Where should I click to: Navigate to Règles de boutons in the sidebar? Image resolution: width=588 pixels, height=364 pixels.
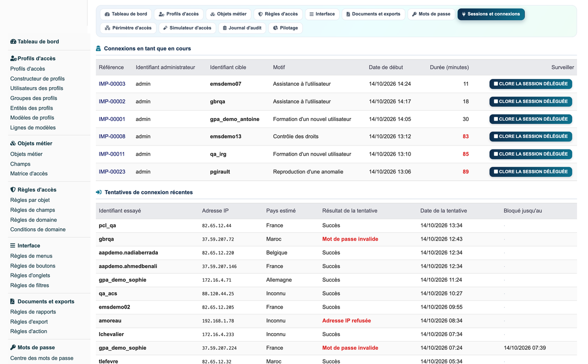pos(33,266)
